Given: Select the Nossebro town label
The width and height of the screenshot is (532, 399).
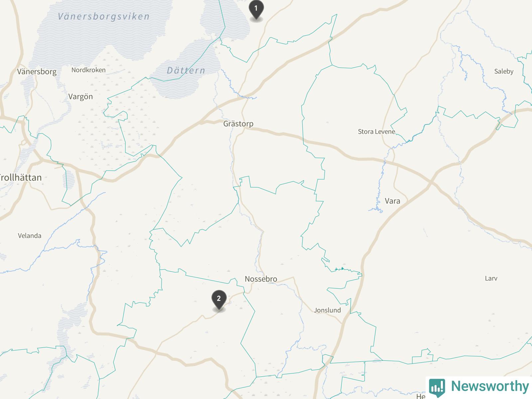Looking at the screenshot, I should (x=261, y=279).
